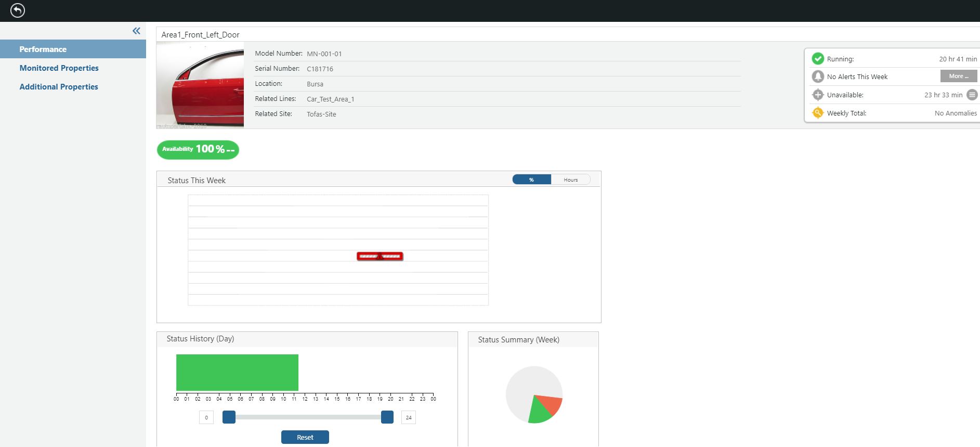Open Monitored Properties section
Screen dimensions: 980x447
pyautogui.click(x=59, y=68)
